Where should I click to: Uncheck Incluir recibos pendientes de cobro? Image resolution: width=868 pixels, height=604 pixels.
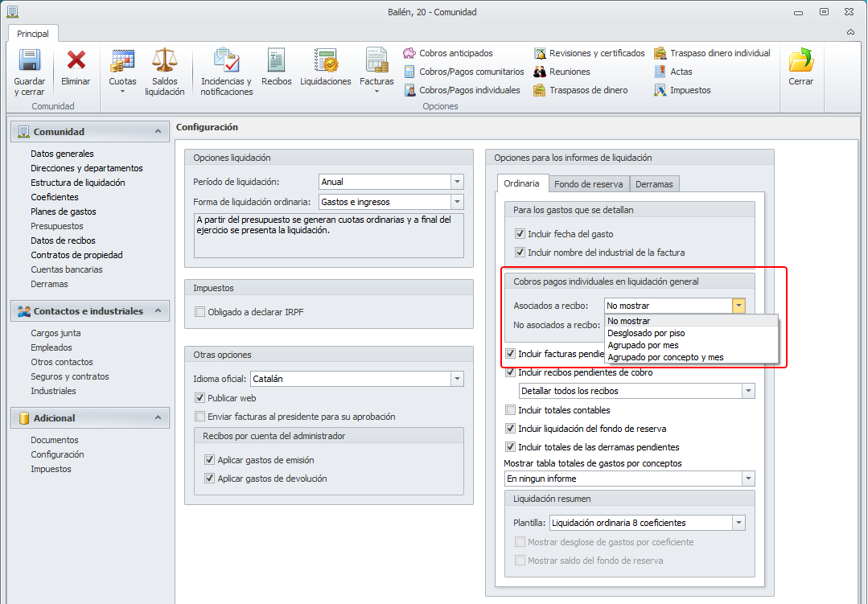(510, 372)
